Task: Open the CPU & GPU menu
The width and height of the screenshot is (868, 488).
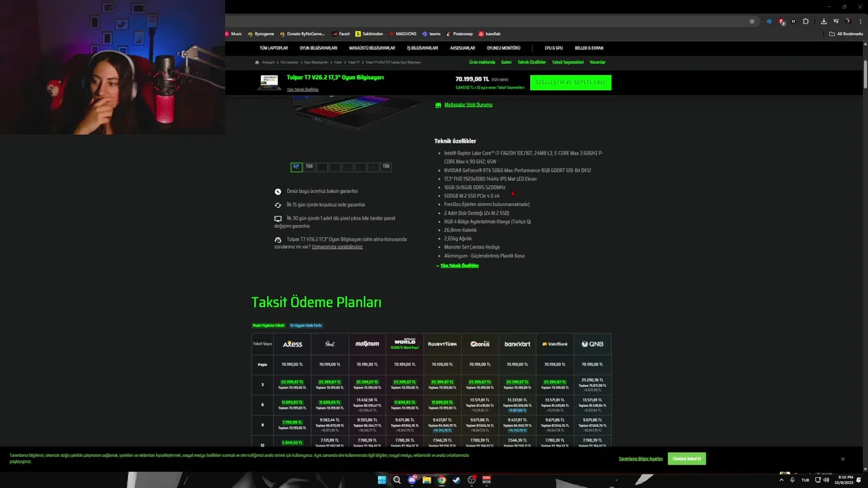Action: pyautogui.click(x=553, y=48)
